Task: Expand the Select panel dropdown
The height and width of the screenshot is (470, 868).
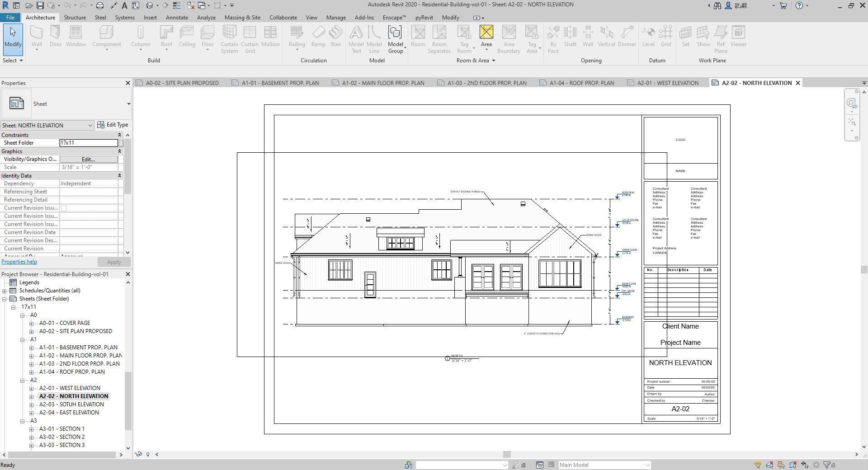Action: pyautogui.click(x=13, y=61)
